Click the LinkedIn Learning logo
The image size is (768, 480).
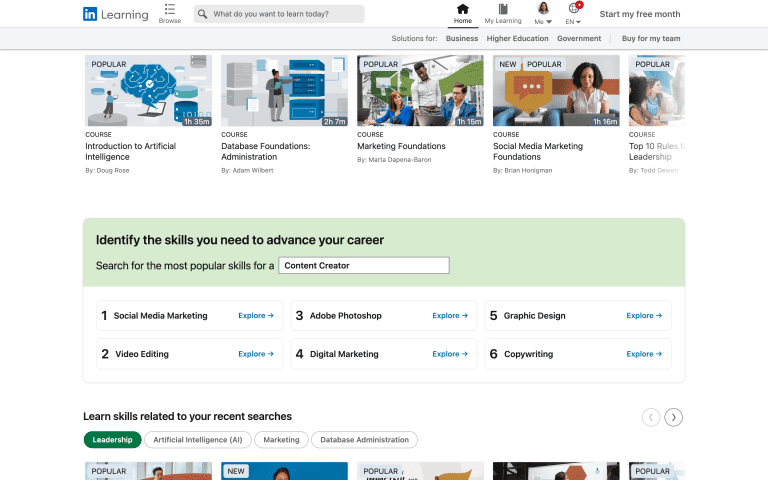pos(116,14)
